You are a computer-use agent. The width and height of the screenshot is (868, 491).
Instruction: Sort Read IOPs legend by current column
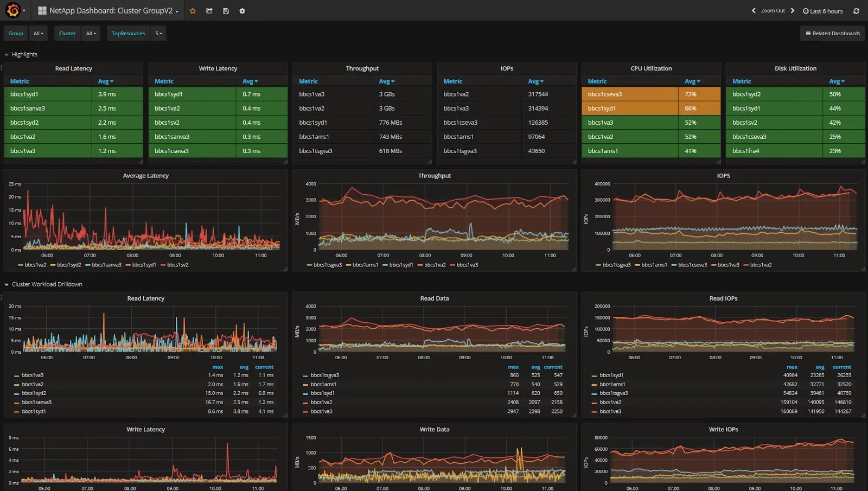(842, 367)
